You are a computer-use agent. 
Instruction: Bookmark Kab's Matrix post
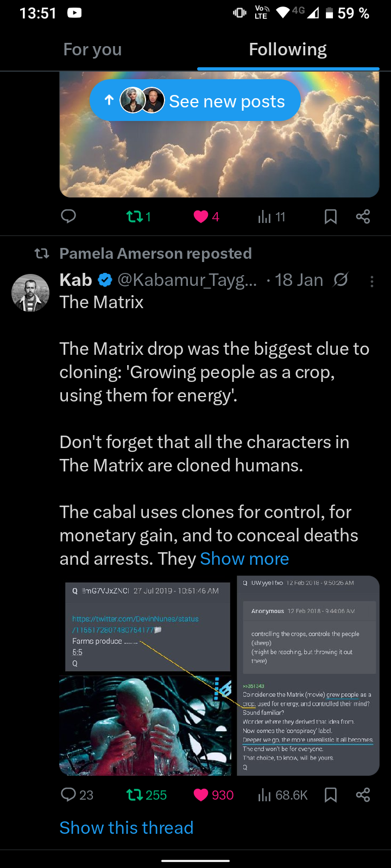pyautogui.click(x=330, y=795)
